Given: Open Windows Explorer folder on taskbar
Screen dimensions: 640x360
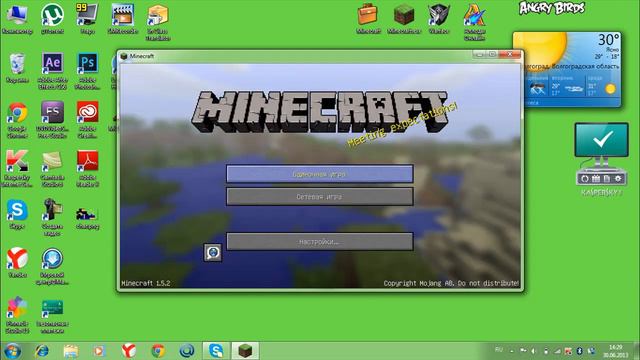Looking at the screenshot, I should tap(71, 351).
